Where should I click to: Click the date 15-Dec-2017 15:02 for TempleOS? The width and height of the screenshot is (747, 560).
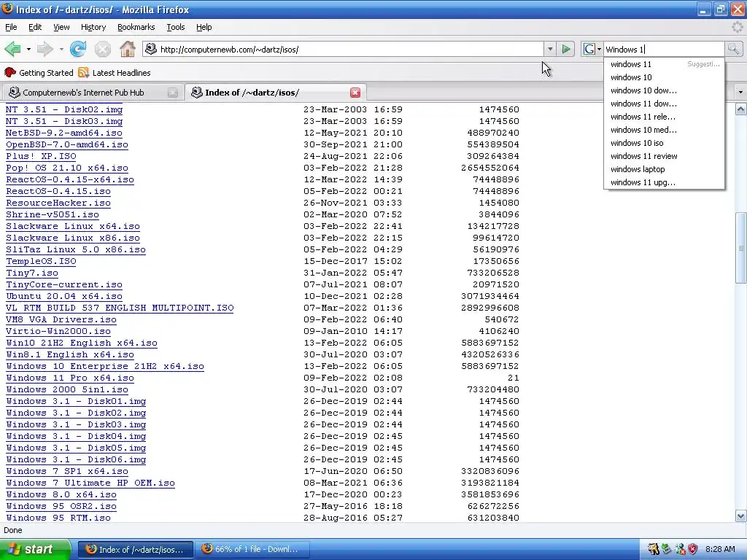tap(353, 262)
